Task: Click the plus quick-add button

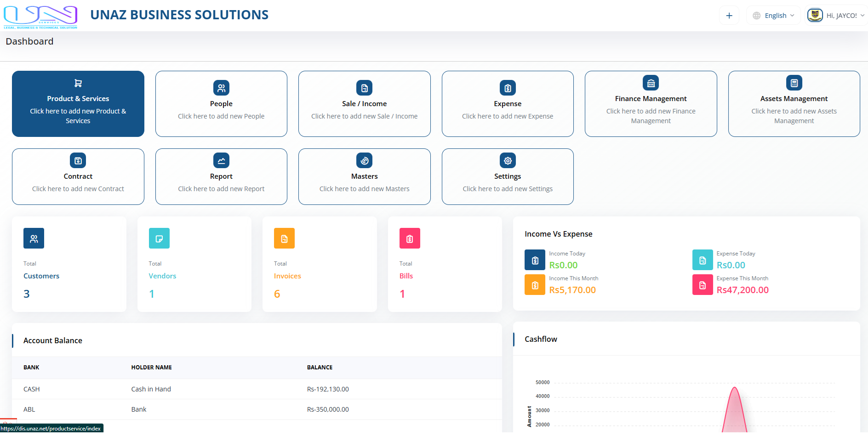Action: [729, 16]
